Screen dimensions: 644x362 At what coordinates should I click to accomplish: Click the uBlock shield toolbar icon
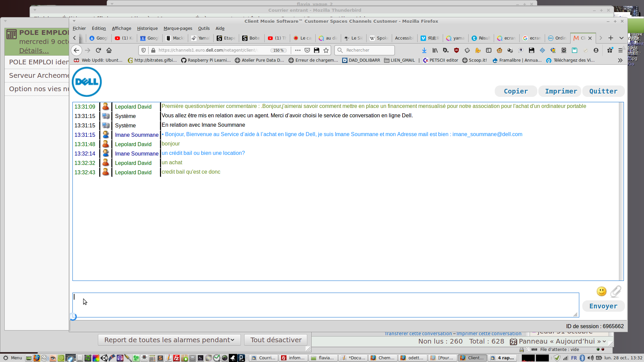[x=457, y=50]
